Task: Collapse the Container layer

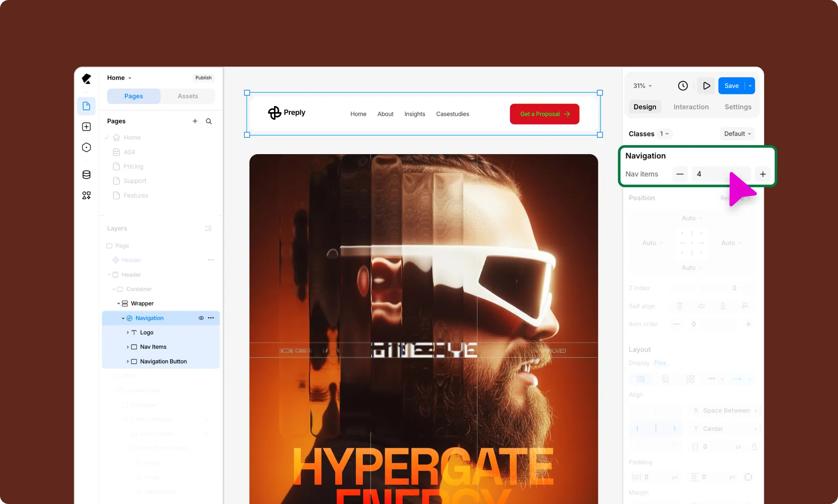Action: (x=114, y=289)
